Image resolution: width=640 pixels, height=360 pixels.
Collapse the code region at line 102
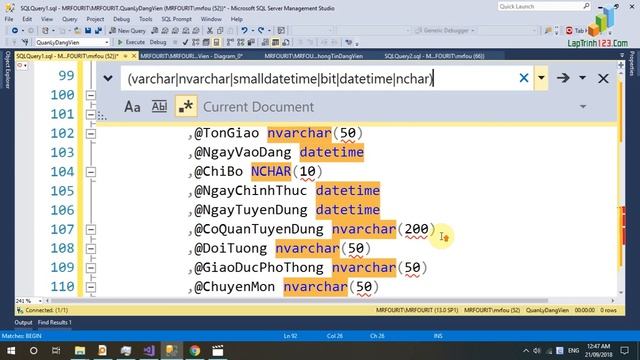coord(91,133)
